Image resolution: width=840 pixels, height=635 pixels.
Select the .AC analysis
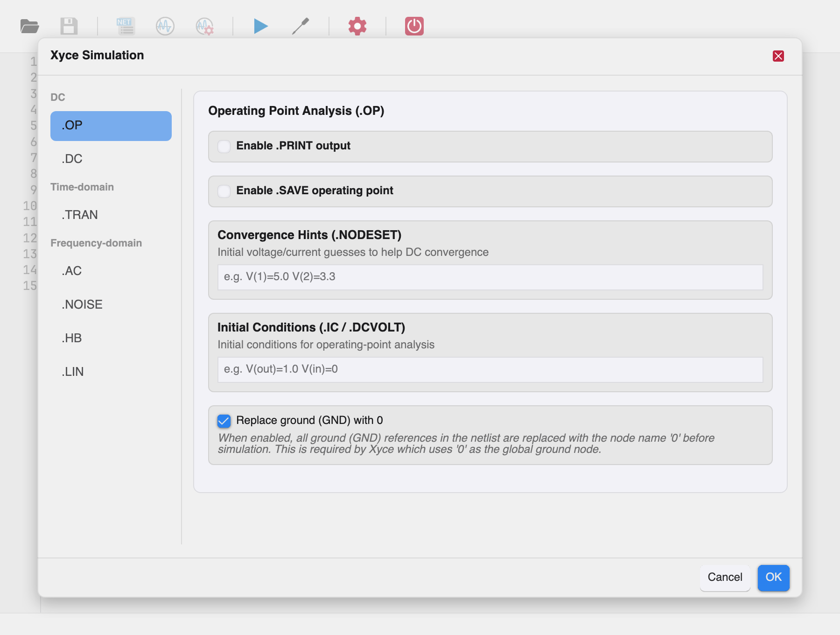111,271
